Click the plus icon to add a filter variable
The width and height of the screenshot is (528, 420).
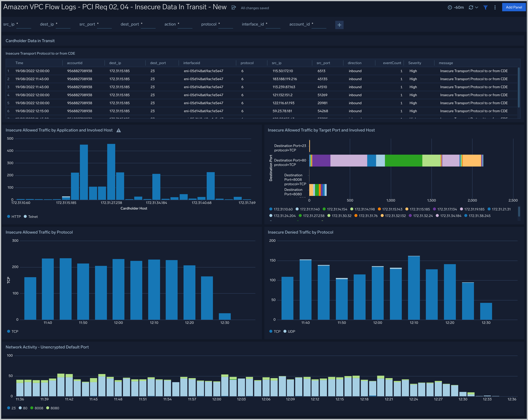pos(339,25)
